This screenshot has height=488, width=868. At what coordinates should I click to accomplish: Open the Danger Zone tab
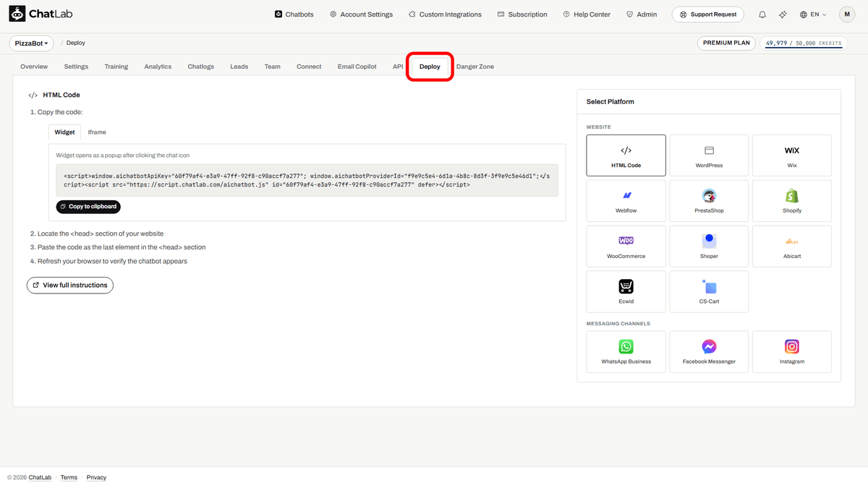click(x=475, y=67)
